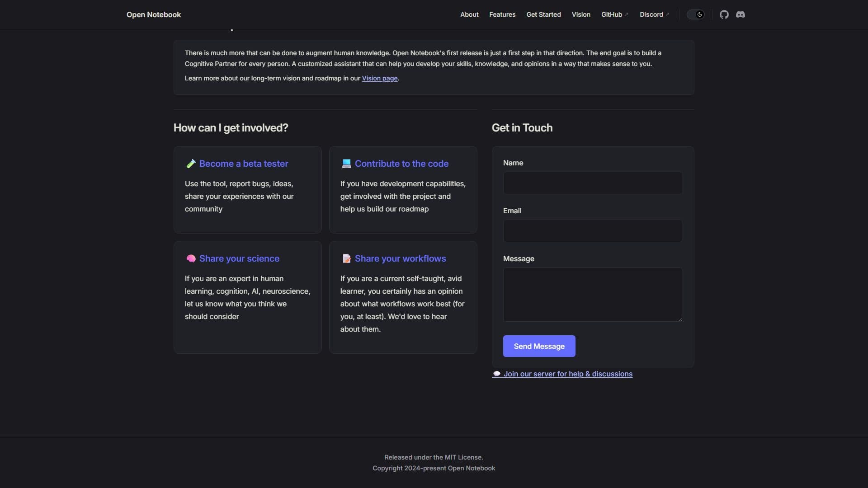Open the Discord nav link
868x488 pixels.
click(x=654, y=14)
